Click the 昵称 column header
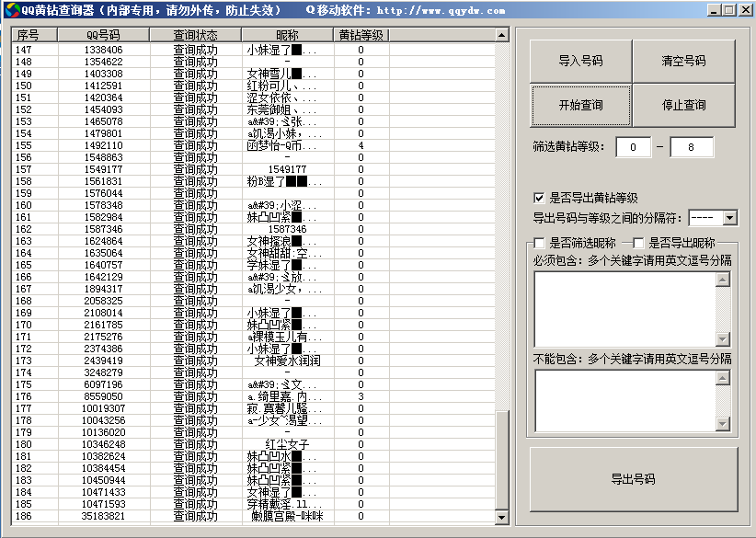Viewport: 756px width, 538px height. 287,35
